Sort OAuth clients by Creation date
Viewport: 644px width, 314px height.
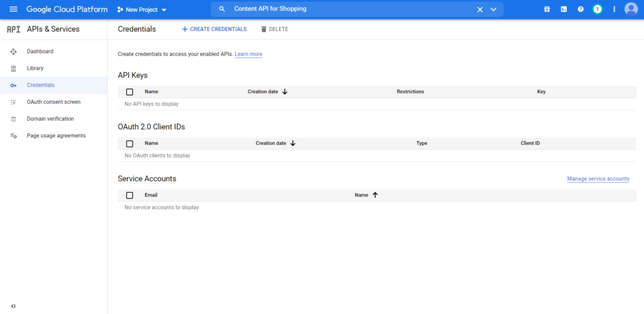[x=271, y=143]
